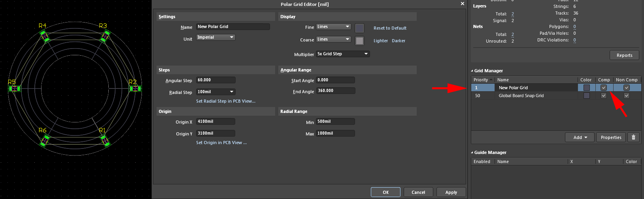This screenshot has width=644, height=199.
Task: Click Layers Total value 2 link
Action: (x=513, y=14)
